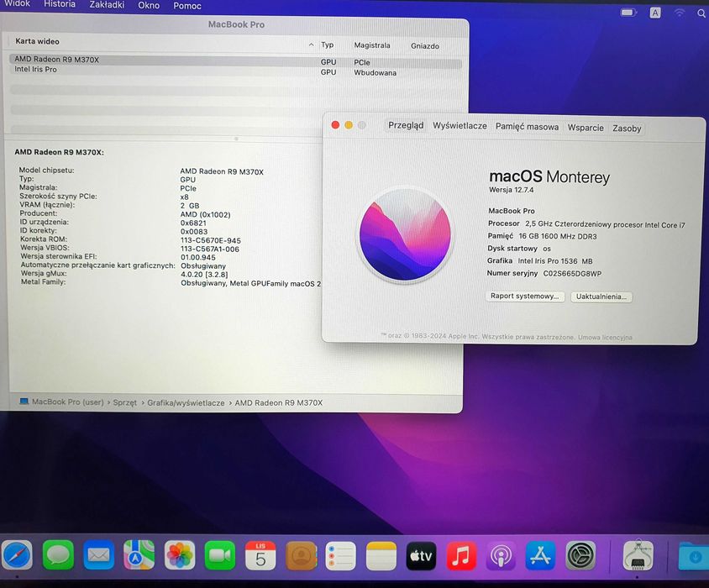Select AMD Radeon R9 M370X row
709x588 pixels.
tap(235, 60)
